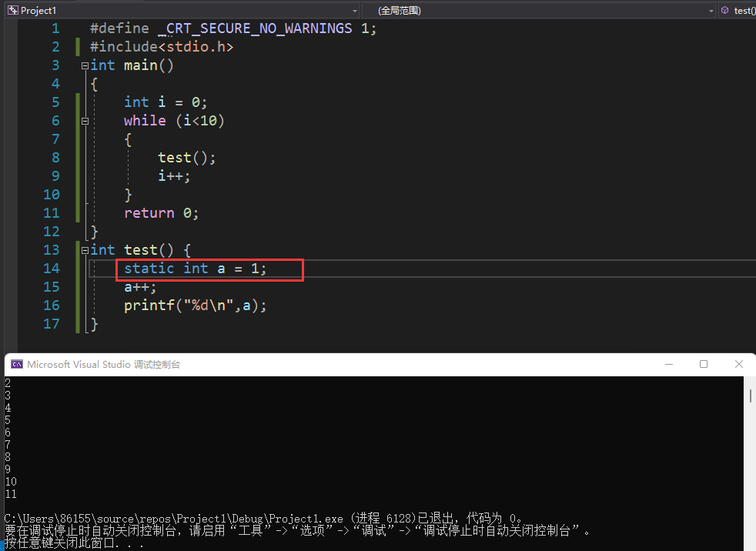Screen dimensions: 756x551
Task: Click the printf("%d\n",a); line
Action: pyautogui.click(x=196, y=306)
